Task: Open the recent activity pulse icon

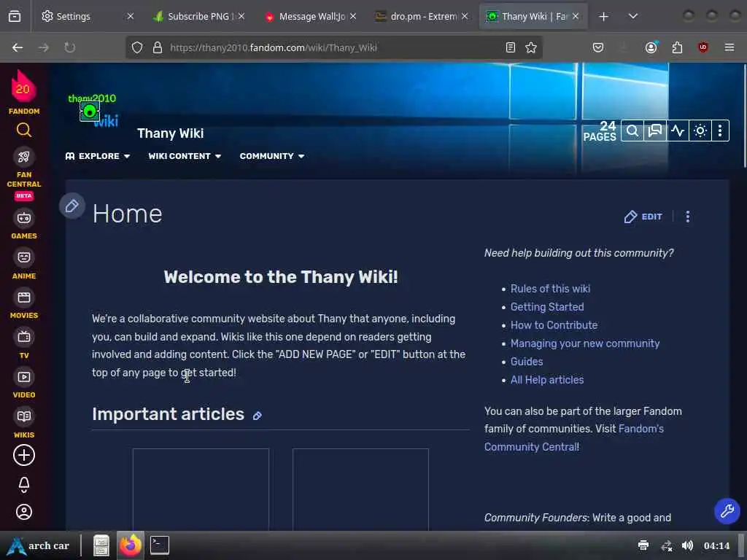Action: coord(678,131)
